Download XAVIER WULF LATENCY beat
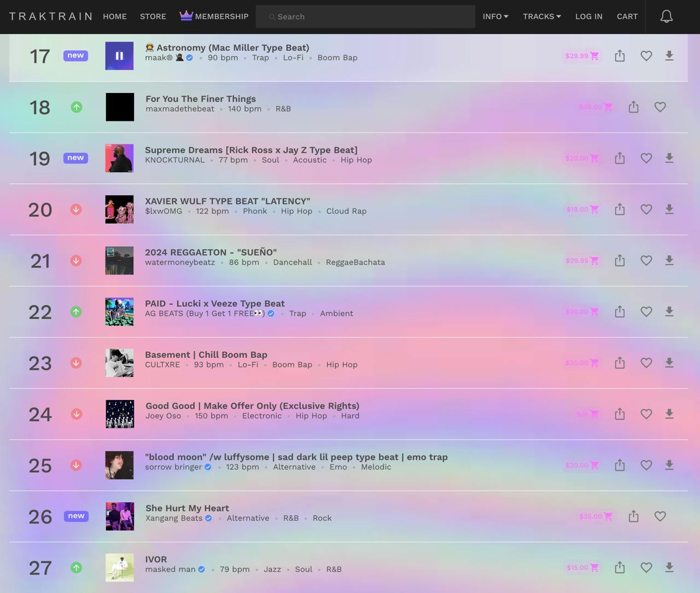 (x=669, y=210)
